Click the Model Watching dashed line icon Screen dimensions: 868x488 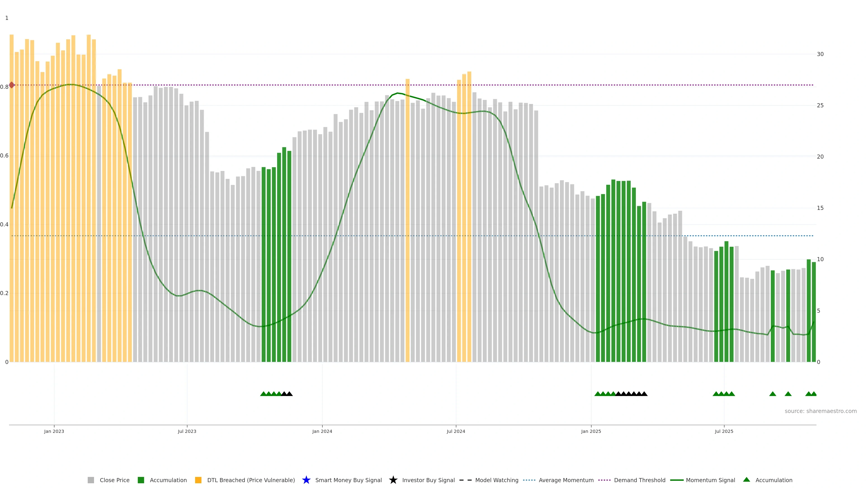465,480
